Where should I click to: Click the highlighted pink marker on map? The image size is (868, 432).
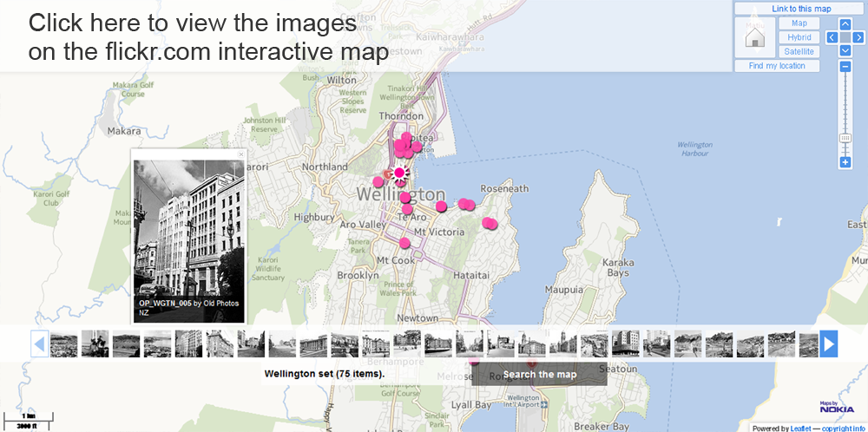point(399,173)
